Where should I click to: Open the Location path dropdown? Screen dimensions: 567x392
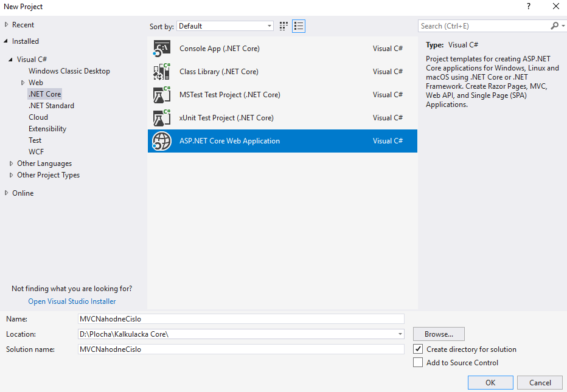point(400,334)
